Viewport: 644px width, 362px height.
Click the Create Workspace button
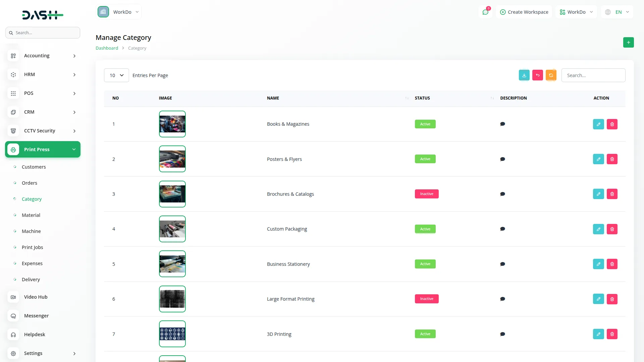coord(524,12)
